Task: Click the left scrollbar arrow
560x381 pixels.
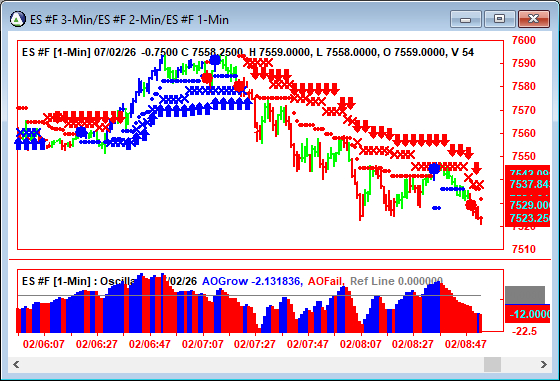Action: click(x=16, y=364)
